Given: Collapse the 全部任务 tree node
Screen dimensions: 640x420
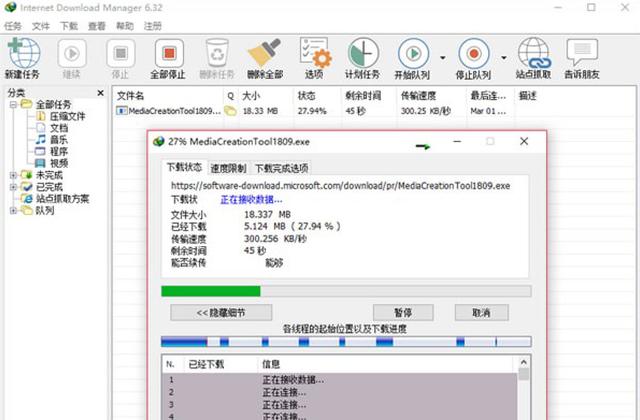Looking at the screenshot, I should 13,104.
